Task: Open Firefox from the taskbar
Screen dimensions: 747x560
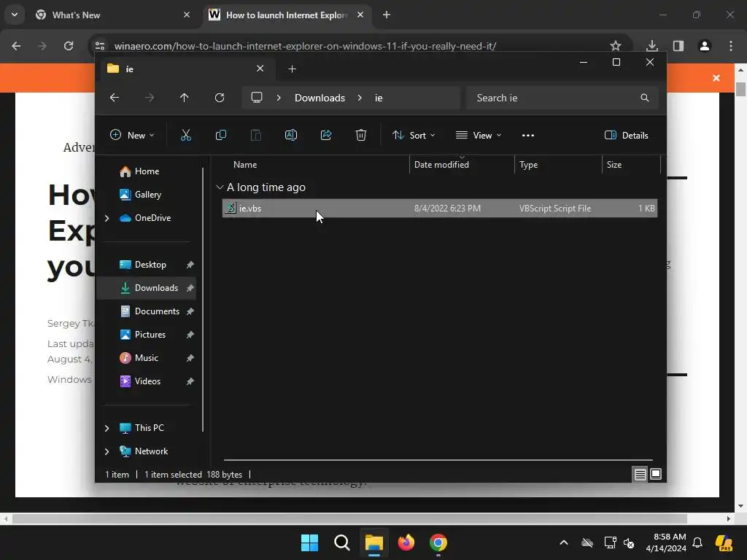Action: pos(406,542)
